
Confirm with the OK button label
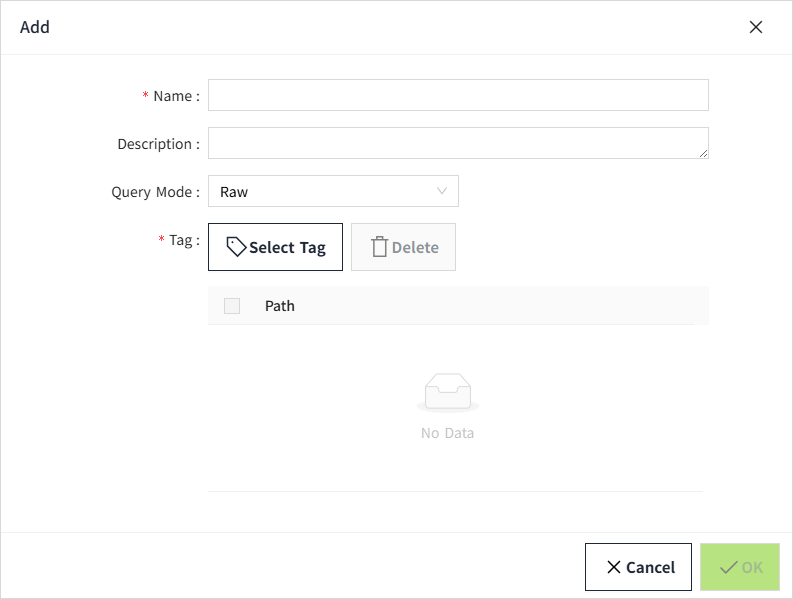pos(752,567)
